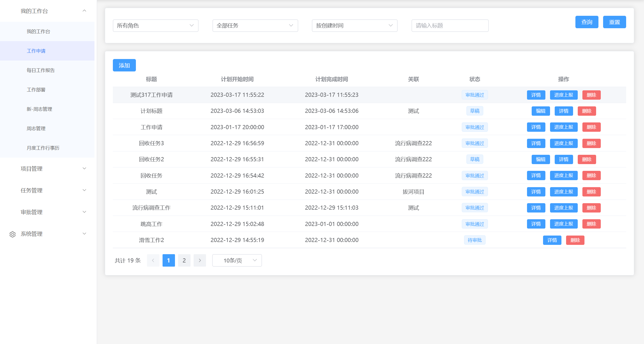Viewport: 644px width, 344px height.
Task: Click 编辑 for 计划标题 row
Action: pos(541,111)
